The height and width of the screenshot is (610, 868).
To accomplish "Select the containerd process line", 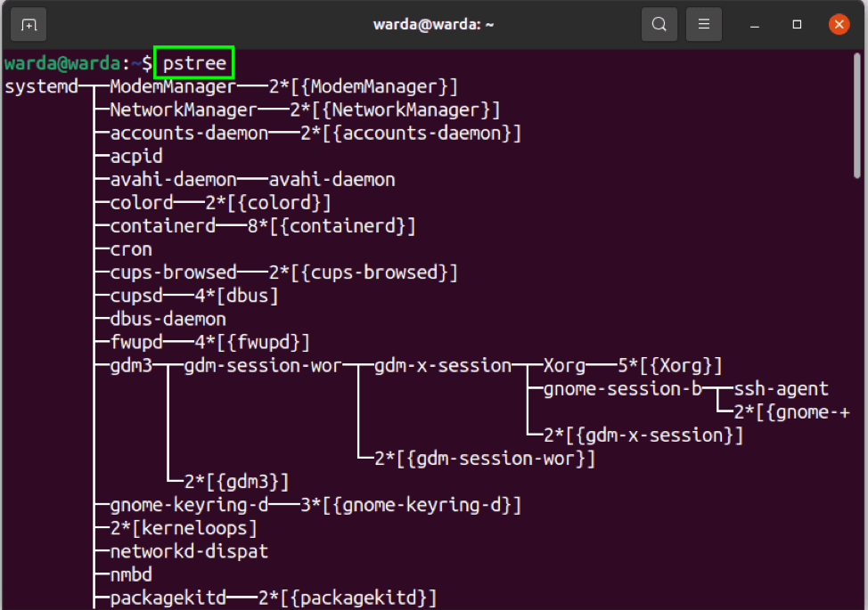I will click(x=162, y=225).
